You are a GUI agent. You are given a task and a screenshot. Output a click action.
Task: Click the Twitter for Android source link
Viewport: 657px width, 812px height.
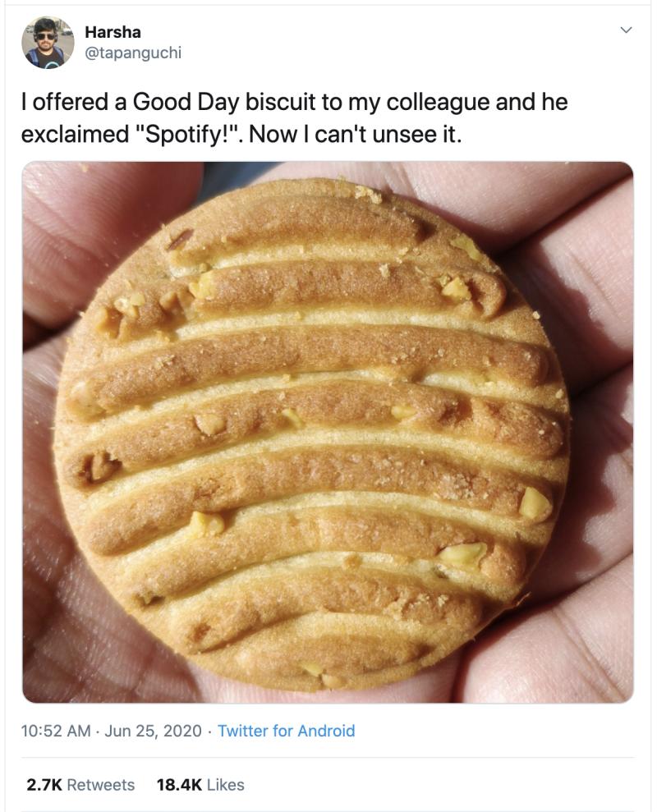point(286,731)
